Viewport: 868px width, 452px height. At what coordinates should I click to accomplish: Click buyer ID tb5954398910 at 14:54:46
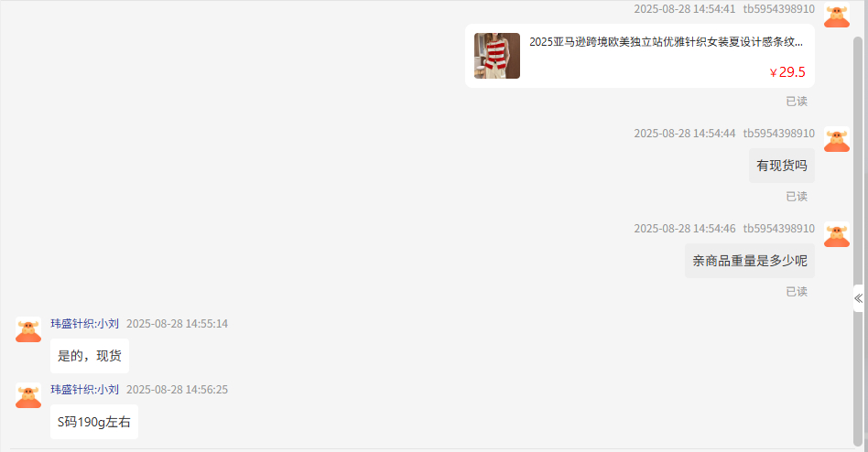point(779,229)
